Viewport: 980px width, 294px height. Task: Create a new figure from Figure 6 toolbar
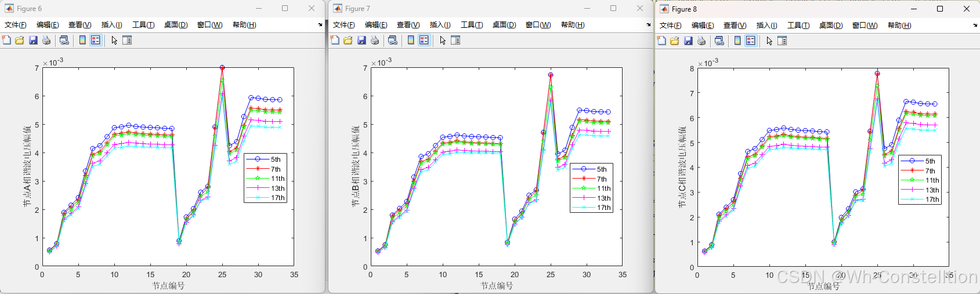click(6, 40)
